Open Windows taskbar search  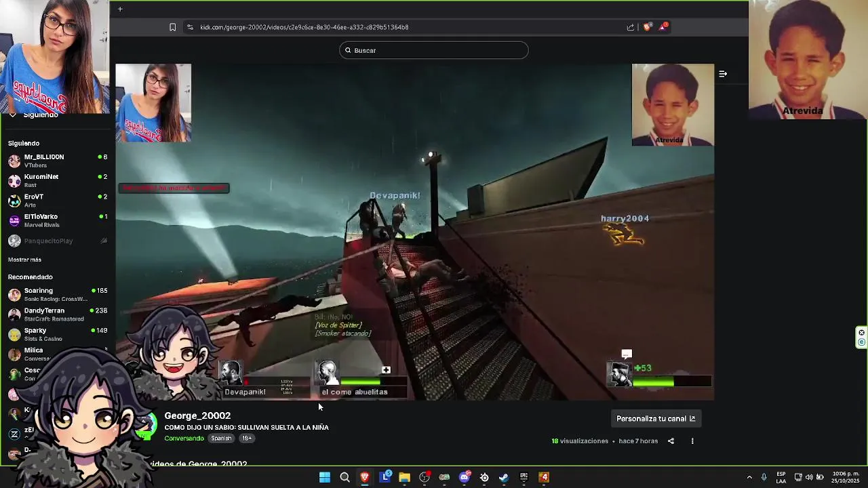tap(344, 477)
